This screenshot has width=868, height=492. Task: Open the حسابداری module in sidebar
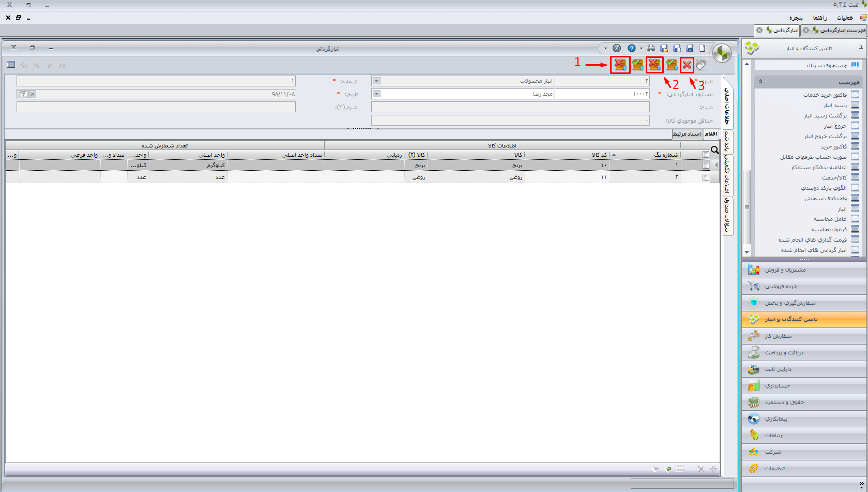point(777,386)
